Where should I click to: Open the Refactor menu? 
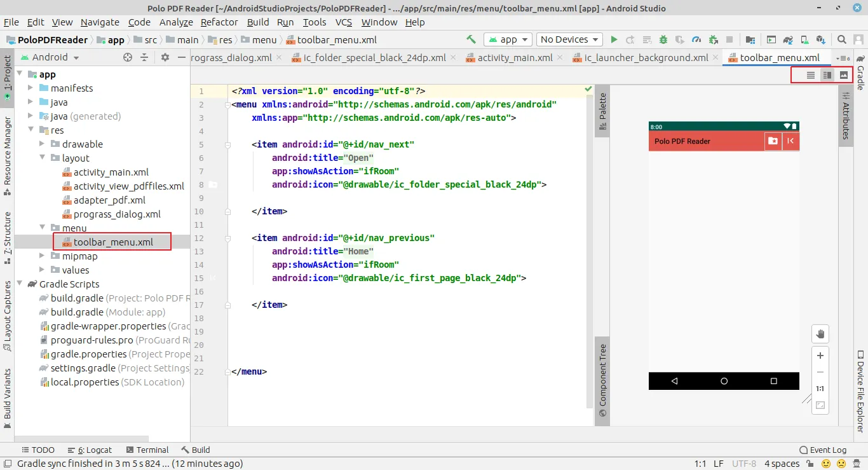219,22
